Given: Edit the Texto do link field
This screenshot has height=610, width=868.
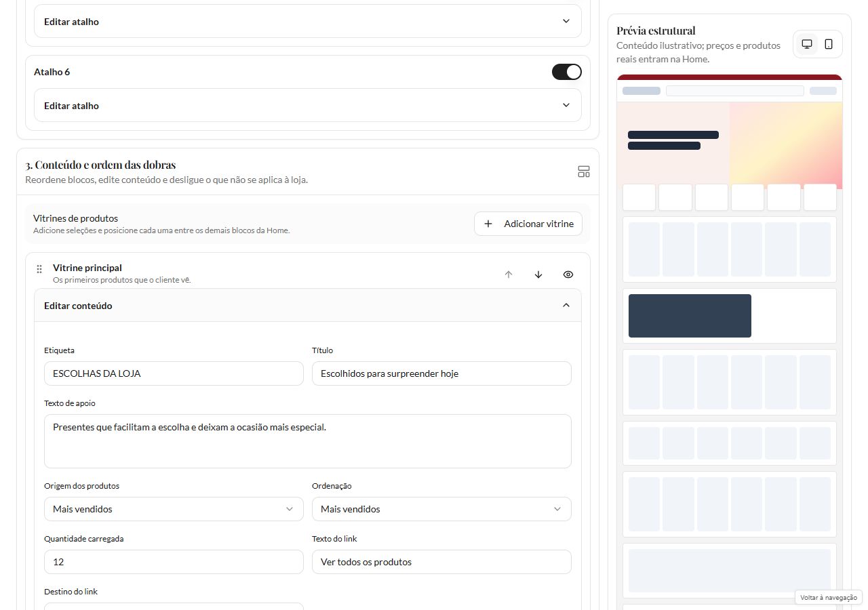Looking at the screenshot, I should [x=441, y=562].
